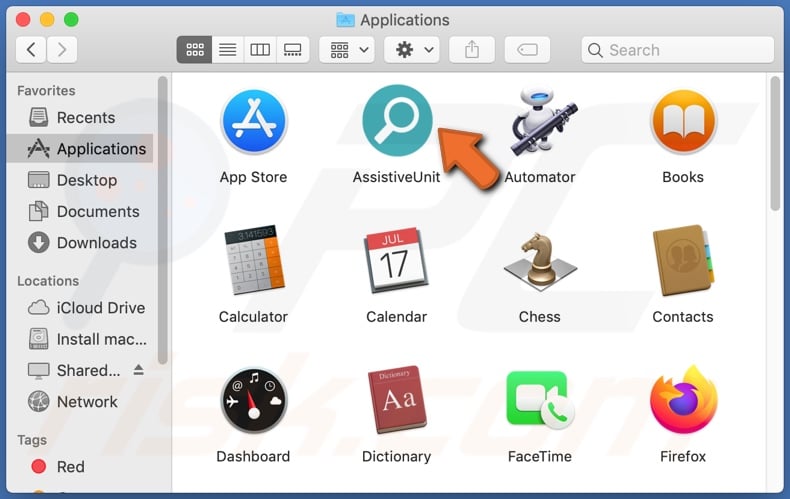Click the Books name label
This screenshot has height=499, width=790.
683,177
